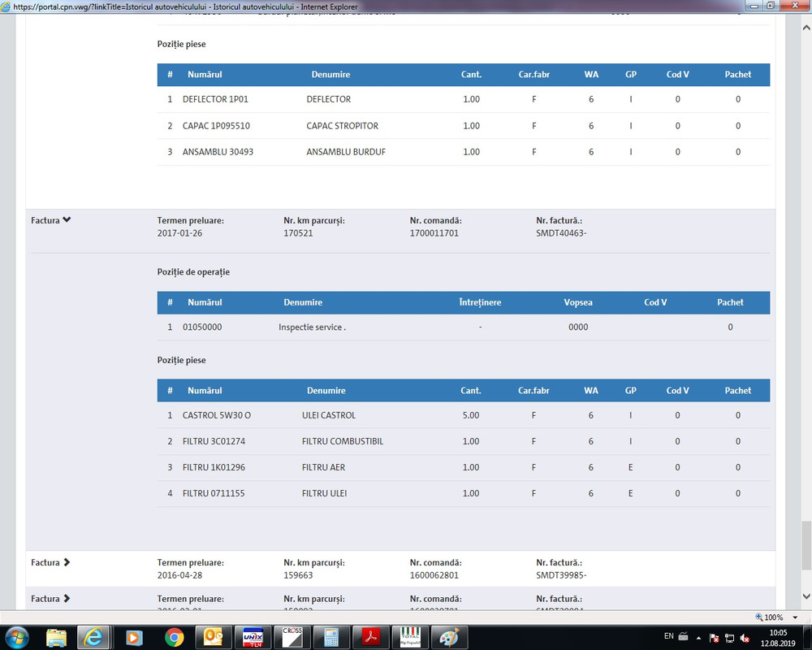Select the DEFLECTOR 1P01 part number

pyautogui.click(x=215, y=99)
